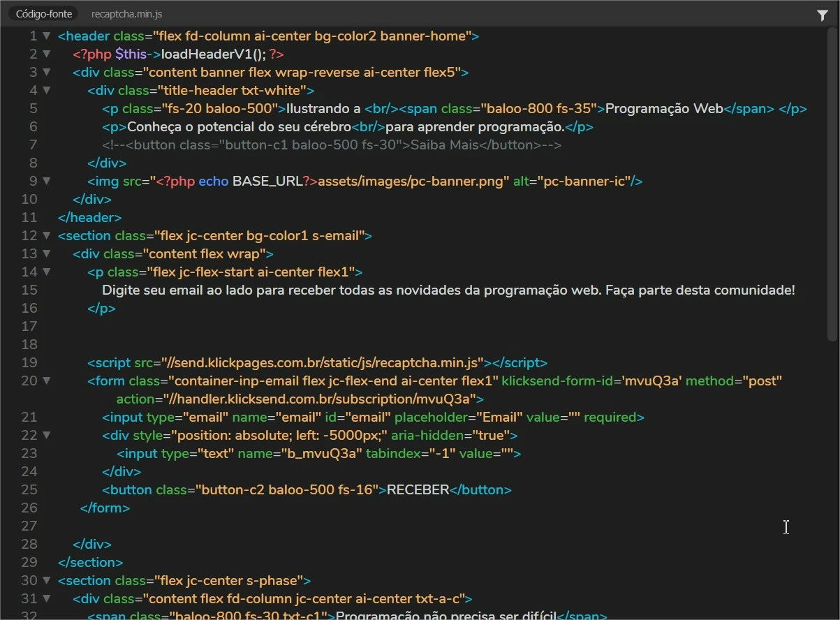Screen dimensions: 840x620
Task: Click the recaptcha.min.js script URL on line 19
Action: 323,362
